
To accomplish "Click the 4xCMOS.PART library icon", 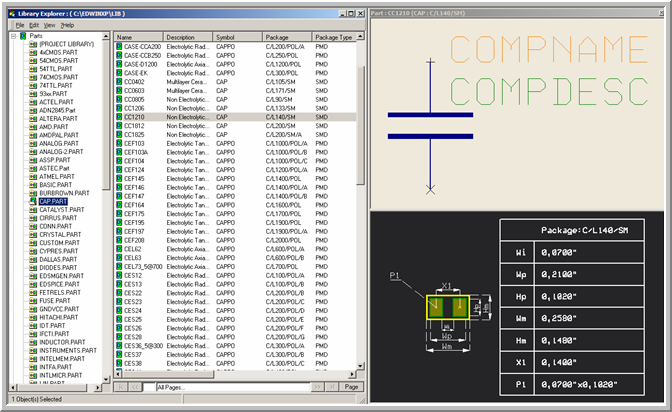I will (x=33, y=52).
